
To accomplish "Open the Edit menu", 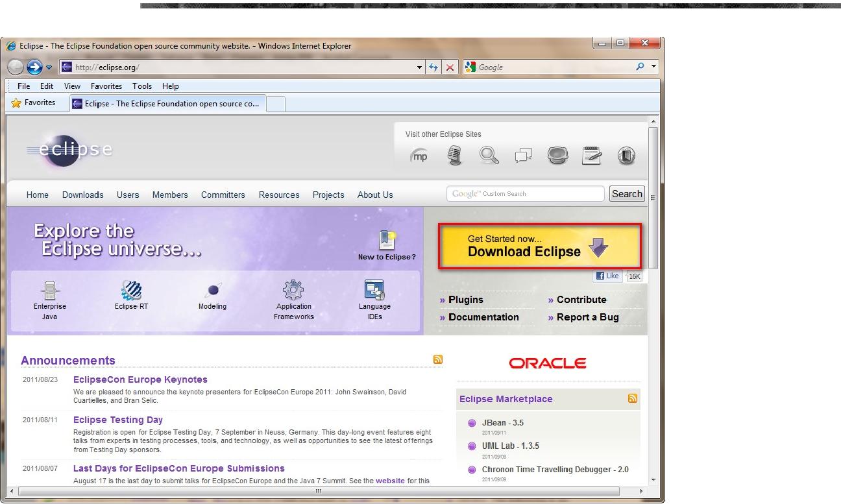I will [x=47, y=86].
